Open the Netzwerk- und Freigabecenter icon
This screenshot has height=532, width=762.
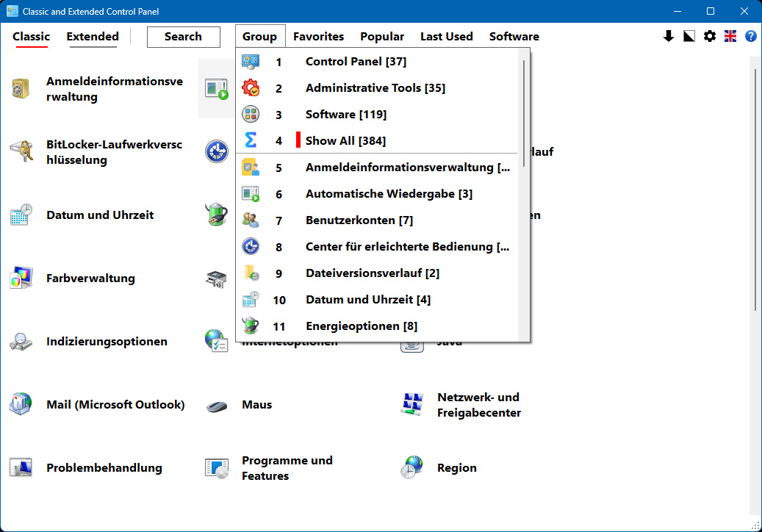point(412,405)
